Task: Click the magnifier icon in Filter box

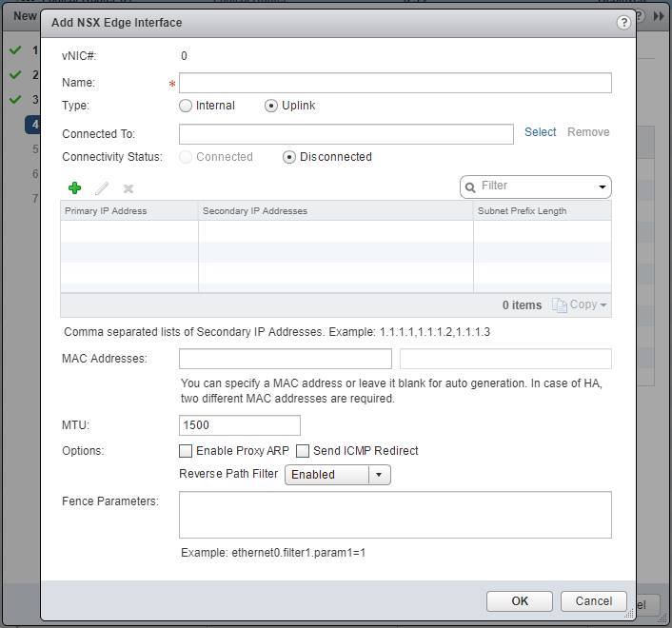Action: pyautogui.click(x=470, y=186)
